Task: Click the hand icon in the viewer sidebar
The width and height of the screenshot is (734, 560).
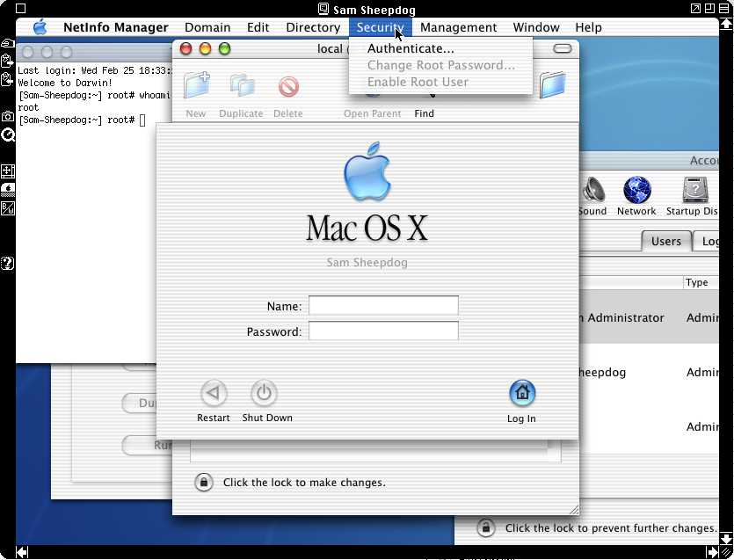Action: click(x=8, y=44)
